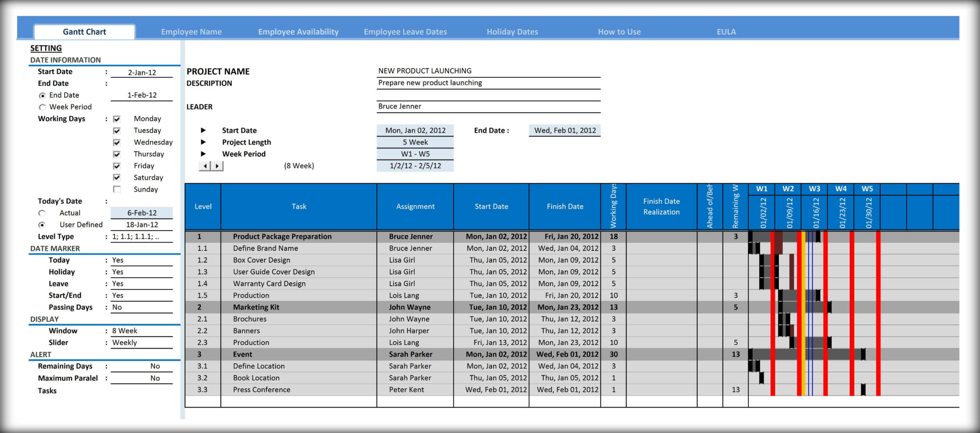Viewport: 980px width, 433px height.
Task: Edit the leader field Bruce Jenner
Action: pos(488,106)
